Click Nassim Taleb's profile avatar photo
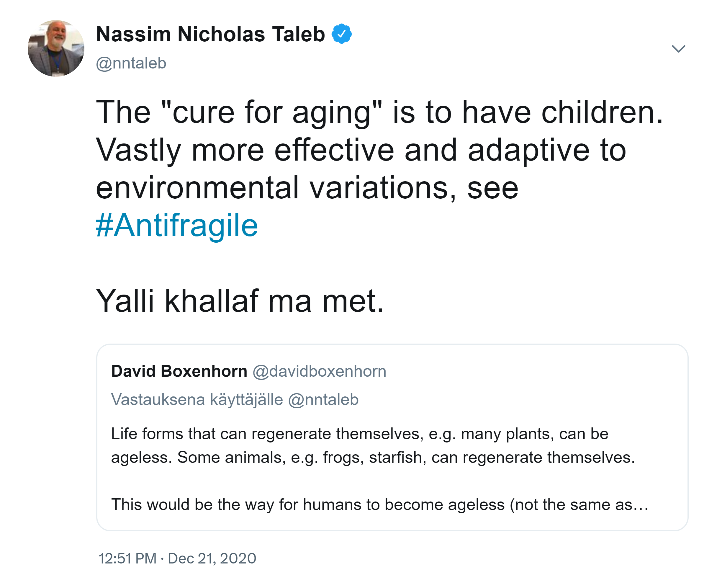 pos(56,48)
